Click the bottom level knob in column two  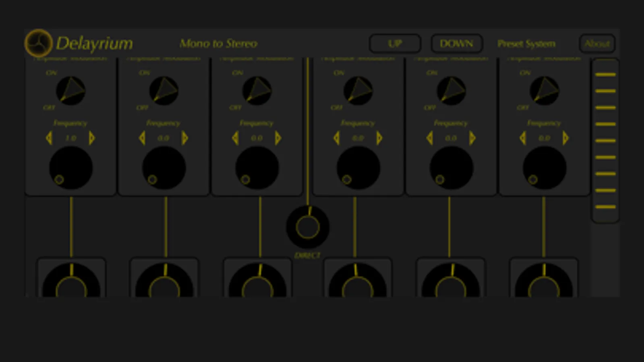164,280
